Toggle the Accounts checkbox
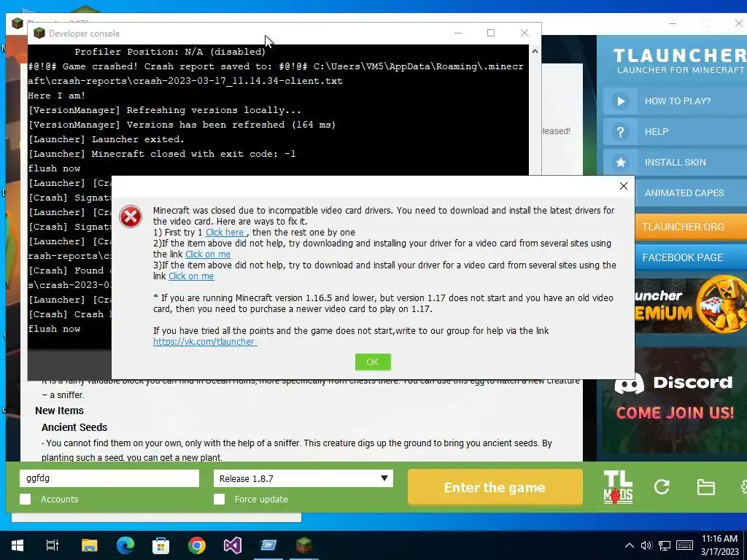Image resolution: width=747 pixels, height=560 pixels. 26,499
